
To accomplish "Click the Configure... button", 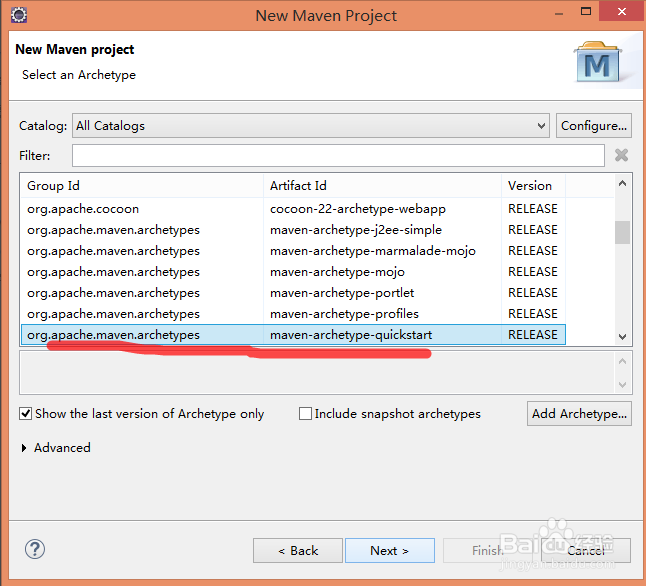I will coord(594,126).
